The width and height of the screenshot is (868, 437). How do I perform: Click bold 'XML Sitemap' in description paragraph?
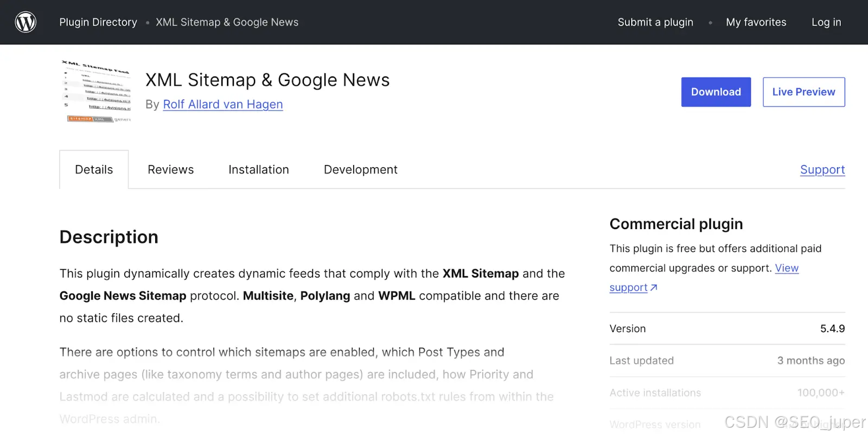481,274
